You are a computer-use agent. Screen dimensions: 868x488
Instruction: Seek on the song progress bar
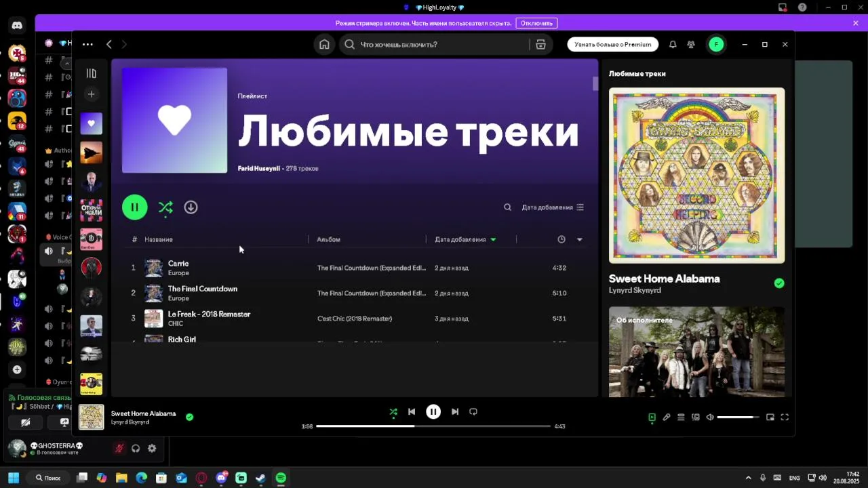(433, 426)
